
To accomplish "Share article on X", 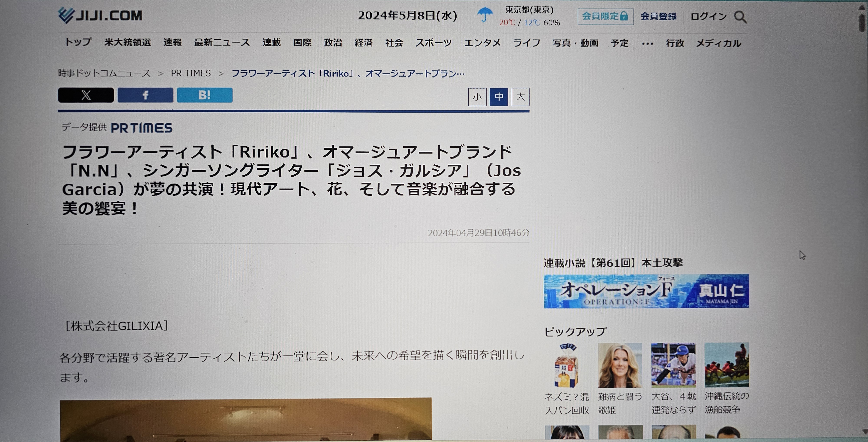I will pyautogui.click(x=86, y=95).
